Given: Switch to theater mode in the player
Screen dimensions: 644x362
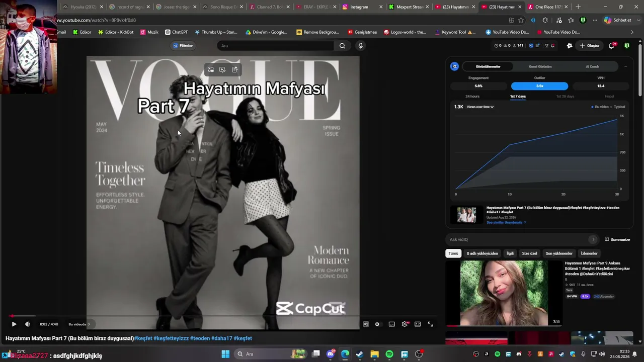Looking at the screenshot, I should click(x=418, y=324).
